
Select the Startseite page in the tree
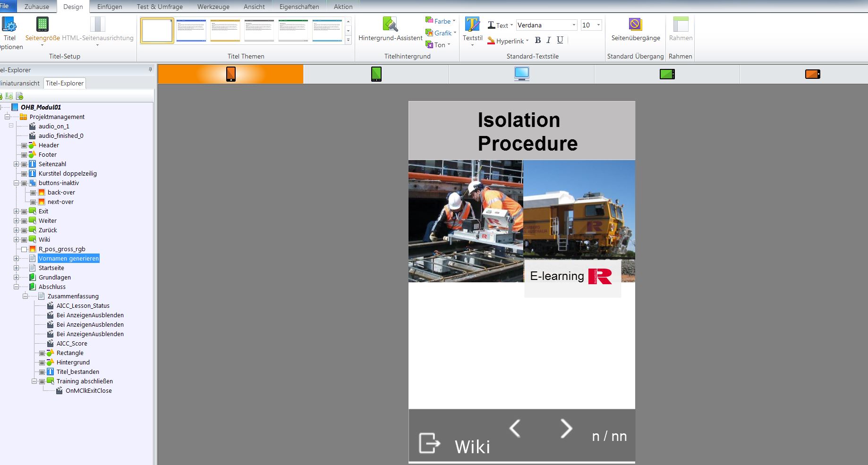coord(51,268)
